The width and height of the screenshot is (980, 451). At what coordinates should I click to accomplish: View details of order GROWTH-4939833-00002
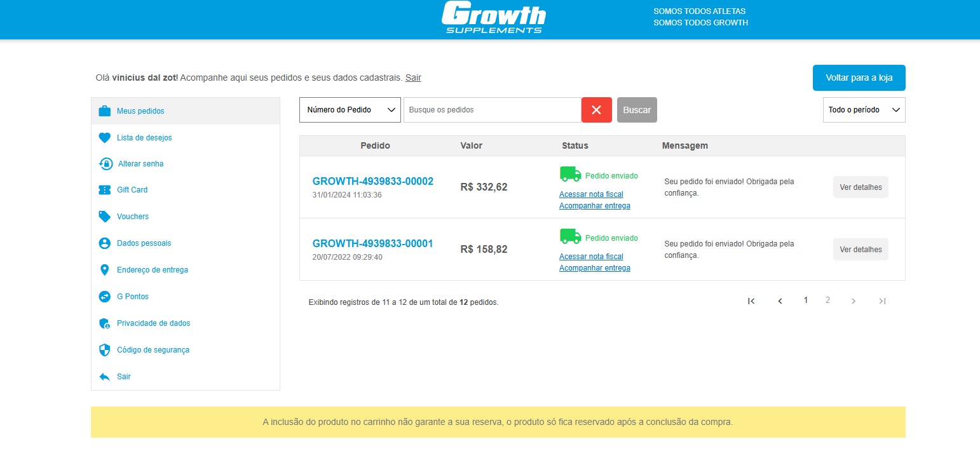tap(861, 187)
